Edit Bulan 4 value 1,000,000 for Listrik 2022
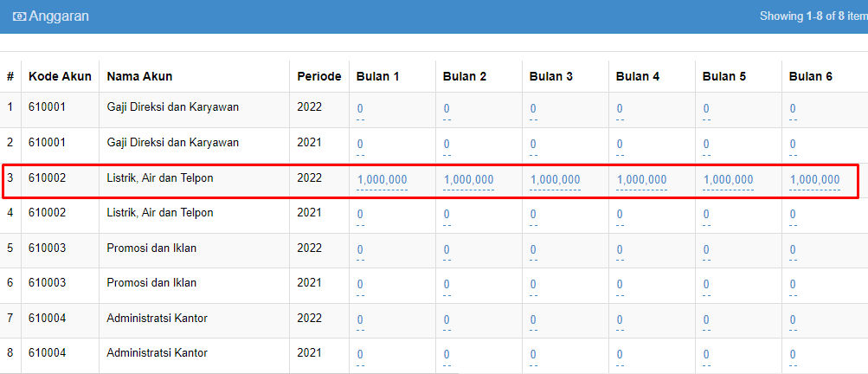The image size is (868, 374). [x=641, y=179]
